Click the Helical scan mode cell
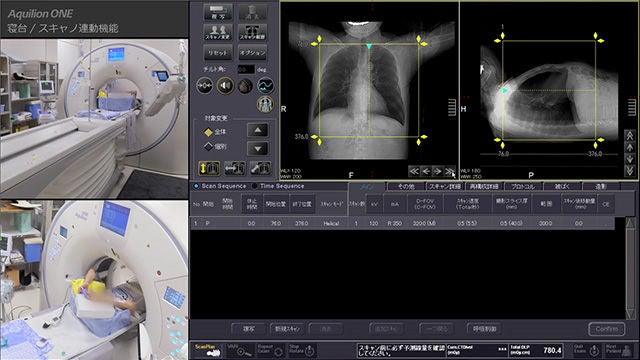This screenshot has height=360, width=640. pos(331,223)
